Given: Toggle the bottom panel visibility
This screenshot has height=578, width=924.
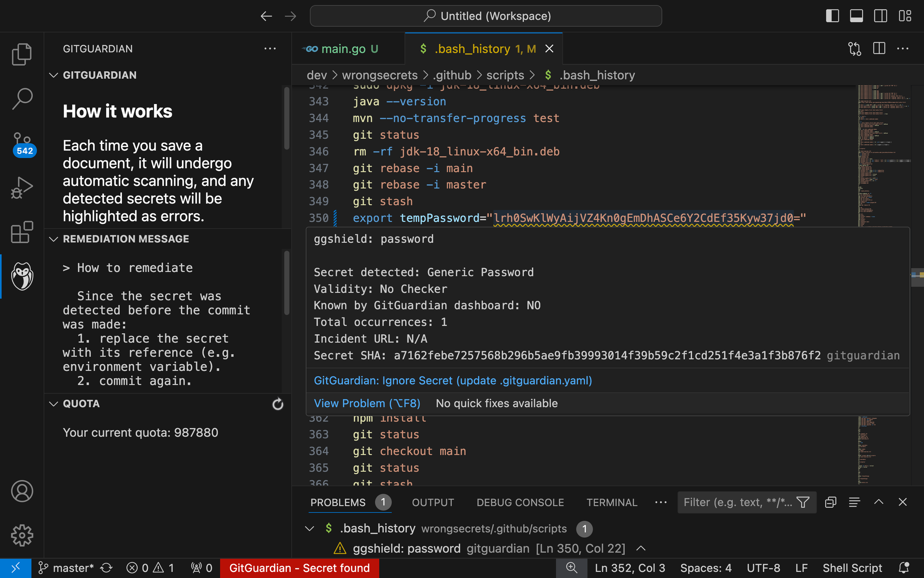Looking at the screenshot, I should [856, 15].
